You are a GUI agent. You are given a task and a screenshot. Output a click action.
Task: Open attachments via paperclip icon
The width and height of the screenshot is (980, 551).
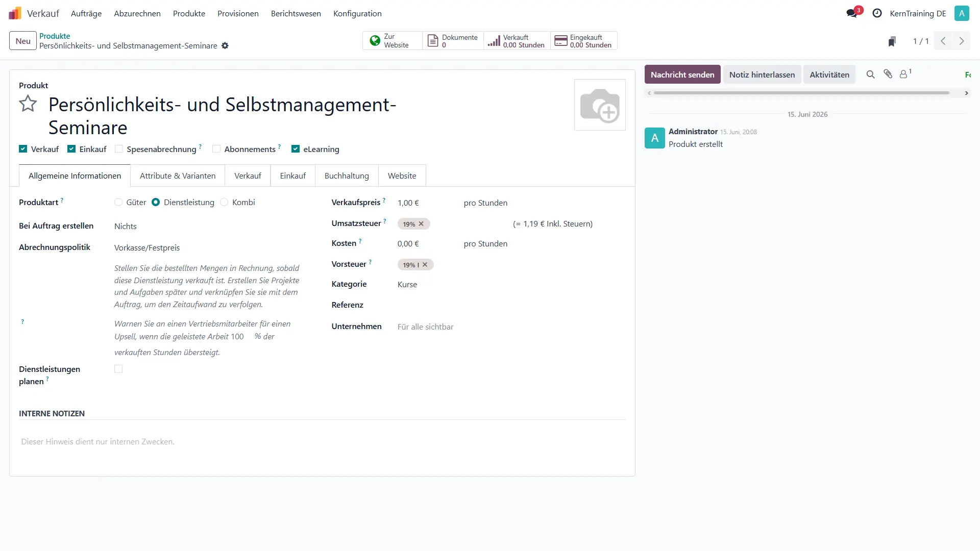[x=888, y=74]
